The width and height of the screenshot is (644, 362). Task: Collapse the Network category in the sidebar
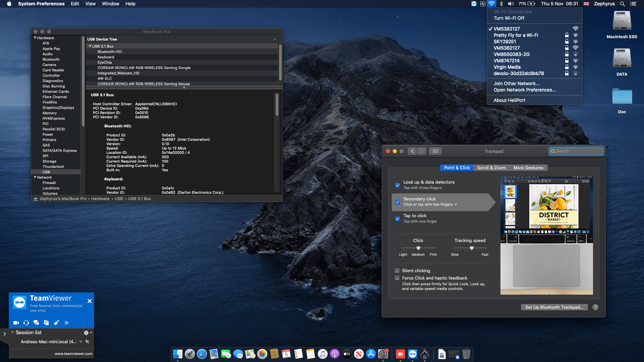pyautogui.click(x=35, y=177)
